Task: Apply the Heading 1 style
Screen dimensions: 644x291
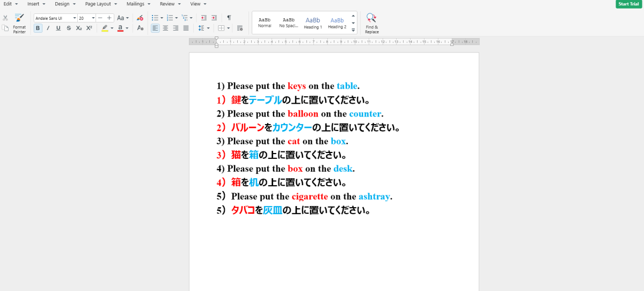Action: click(313, 23)
